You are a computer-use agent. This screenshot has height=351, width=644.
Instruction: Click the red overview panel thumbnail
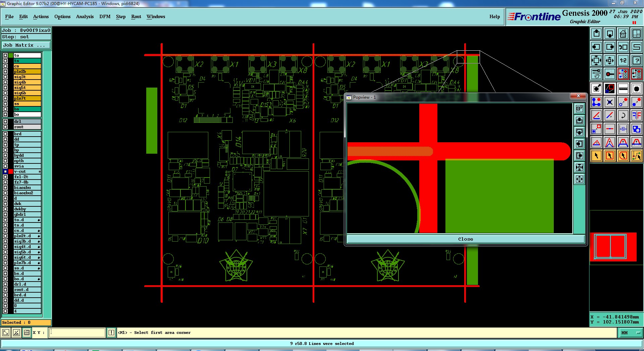(613, 247)
